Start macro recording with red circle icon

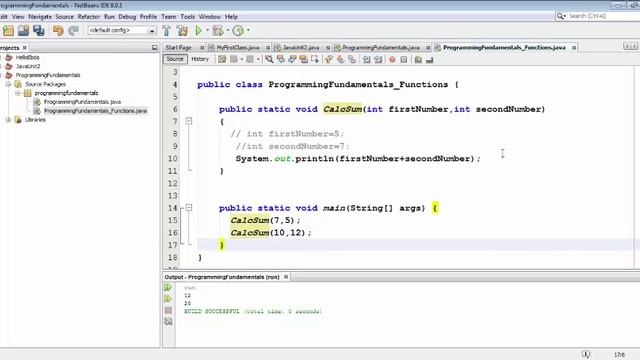point(392,60)
